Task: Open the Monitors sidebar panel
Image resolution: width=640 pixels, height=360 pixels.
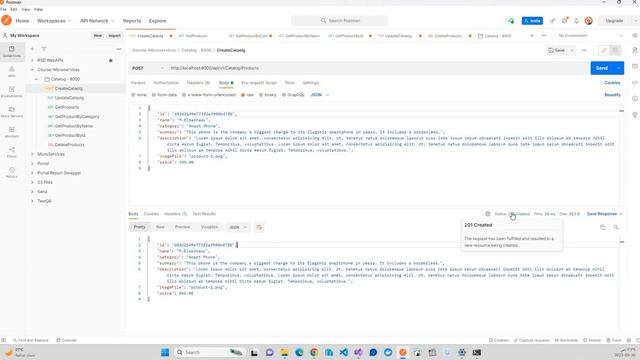Action: click(12, 132)
